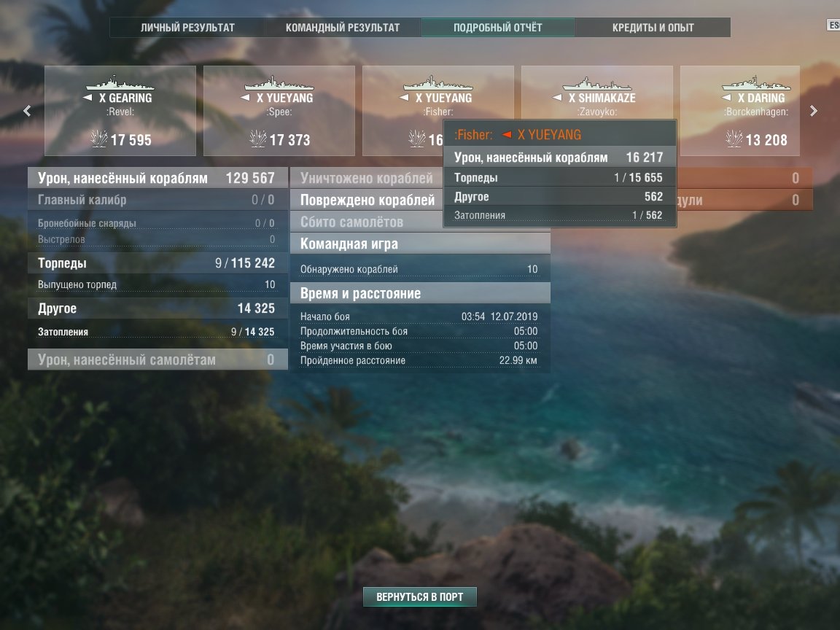Click the Shimakaze ship silhouette icon

(x=596, y=83)
